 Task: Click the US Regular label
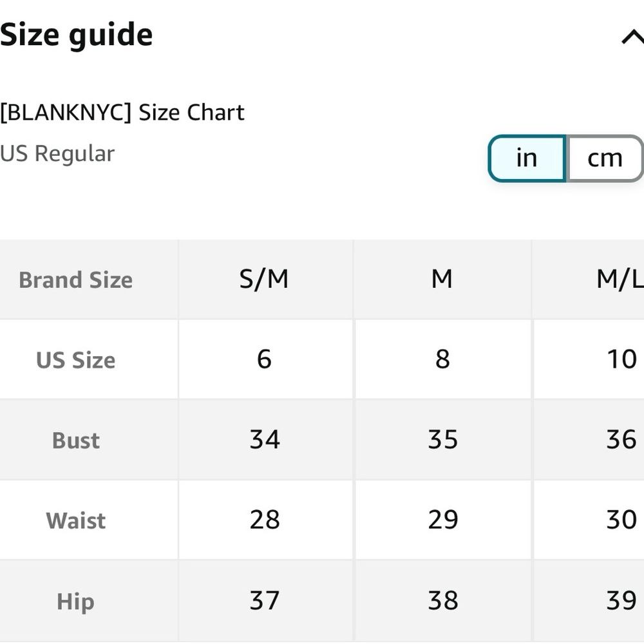[x=57, y=154]
